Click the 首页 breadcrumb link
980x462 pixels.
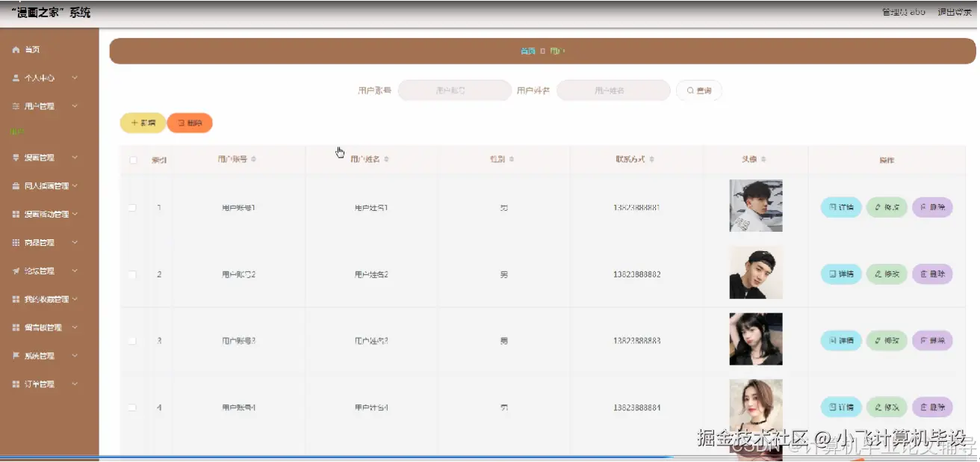pyautogui.click(x=527, y=51)
